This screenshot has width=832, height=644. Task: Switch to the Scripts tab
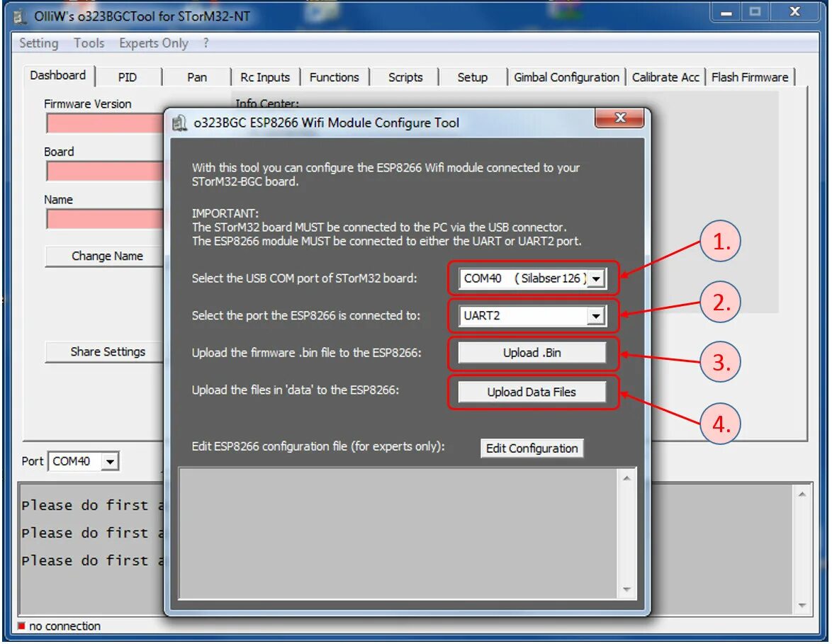pos(405,77)
